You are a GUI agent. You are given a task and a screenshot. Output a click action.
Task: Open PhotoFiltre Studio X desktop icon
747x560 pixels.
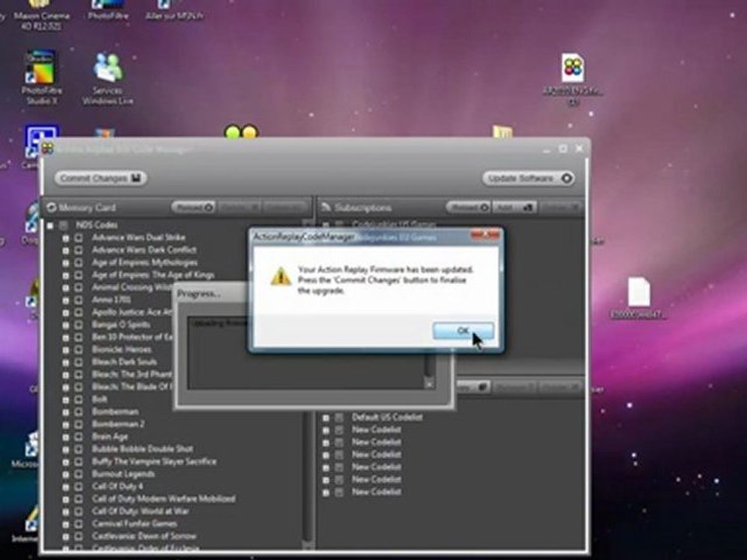pyautogui.click(x=41, y=78)
